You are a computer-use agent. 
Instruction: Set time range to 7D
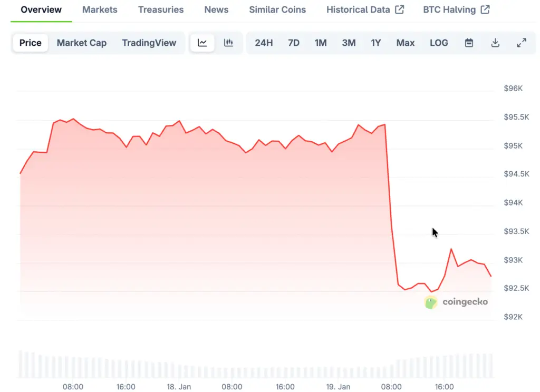294,43
